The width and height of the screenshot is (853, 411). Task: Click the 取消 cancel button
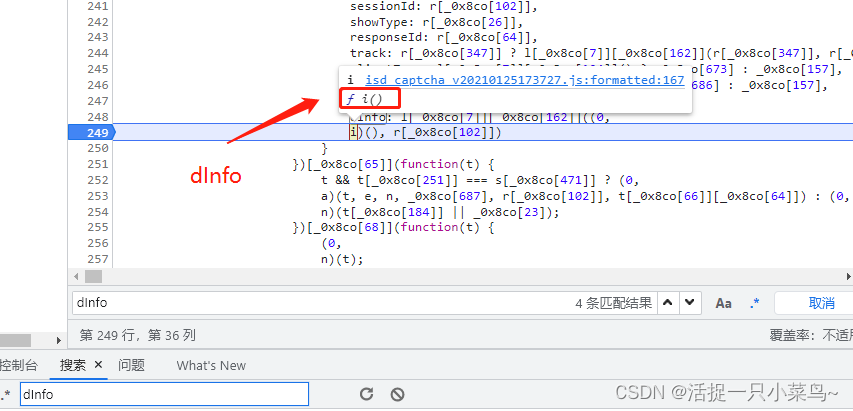coord(820,302)
